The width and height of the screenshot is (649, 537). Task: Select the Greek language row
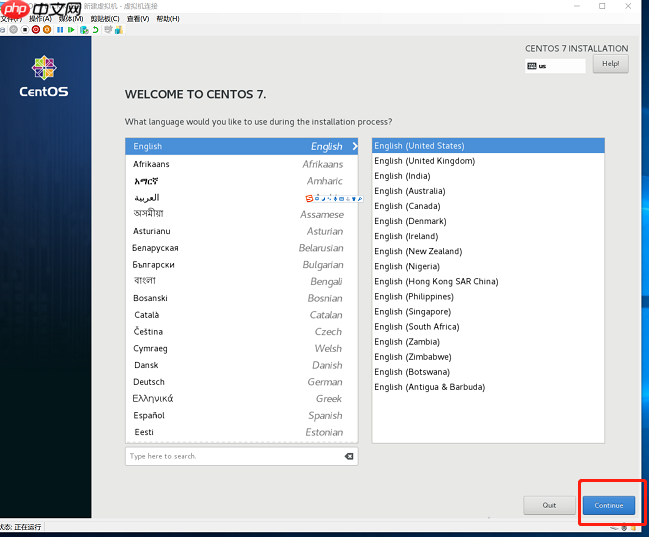(242, 399)
